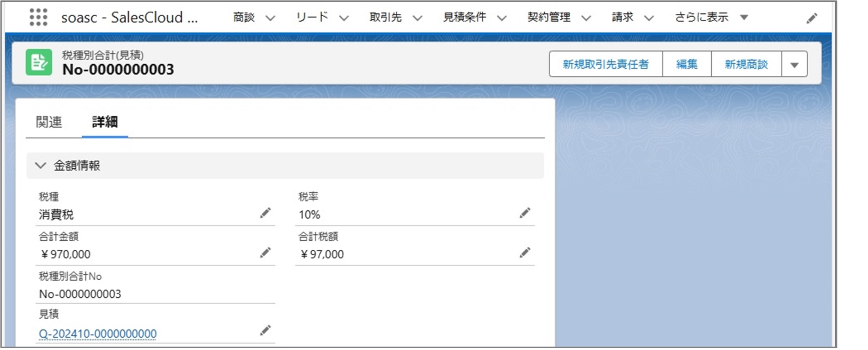Image resolution: width=868 pixels, height=350 pixels.
Task: Edit the 見積 field pencil icon
Action: click(265, 330)
